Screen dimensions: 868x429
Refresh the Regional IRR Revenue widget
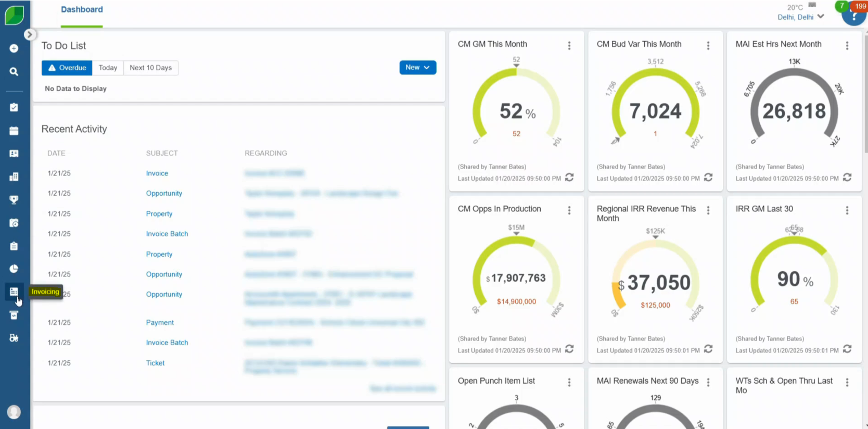pyautogui.click(x=708, y=349)
